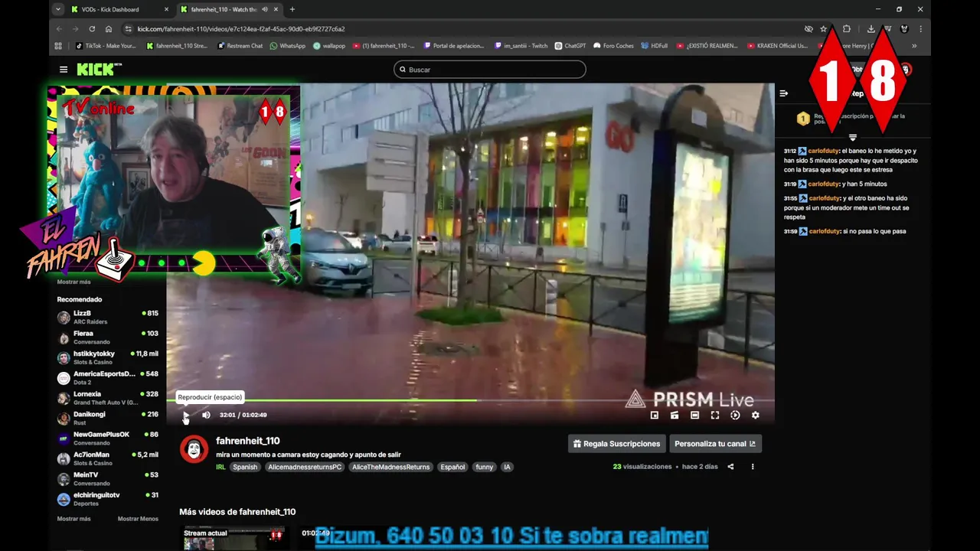980x551 pixels.
Task: Open the AlicemadnessreturnsPC tag
Action: tap(305, 467)
